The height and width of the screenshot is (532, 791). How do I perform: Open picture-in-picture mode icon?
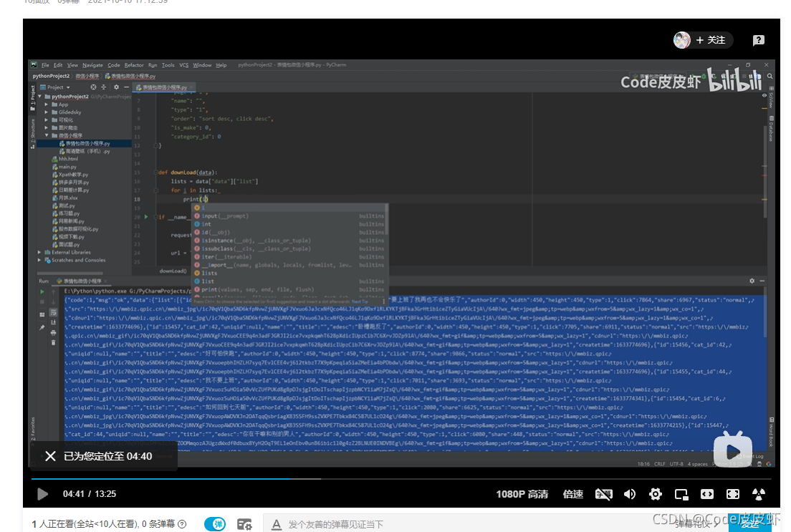[x=681, y=494]
